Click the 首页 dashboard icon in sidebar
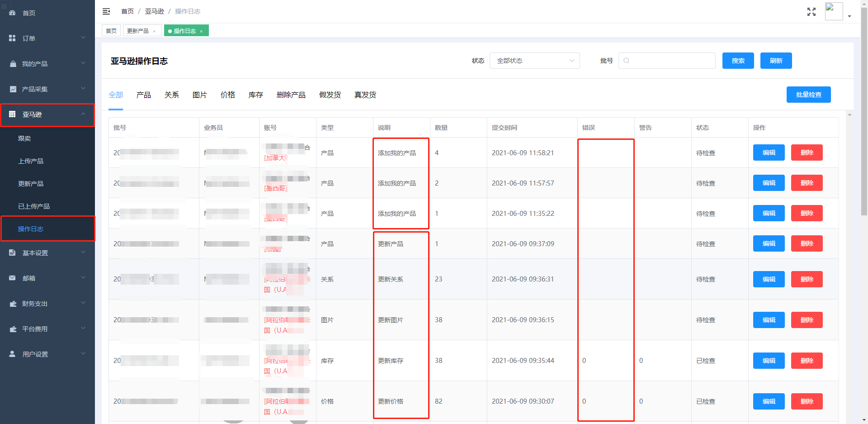The image size is (868, 424). 12,13
